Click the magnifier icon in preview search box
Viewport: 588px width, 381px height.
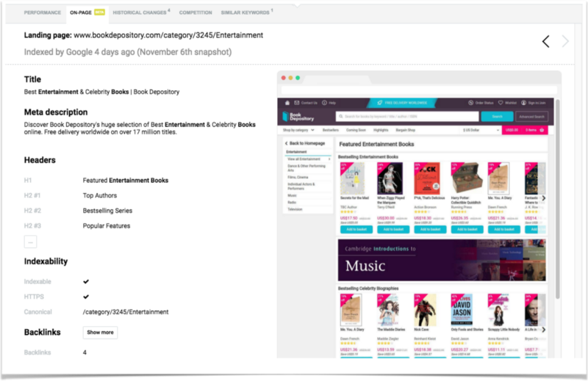pos(341,117)
